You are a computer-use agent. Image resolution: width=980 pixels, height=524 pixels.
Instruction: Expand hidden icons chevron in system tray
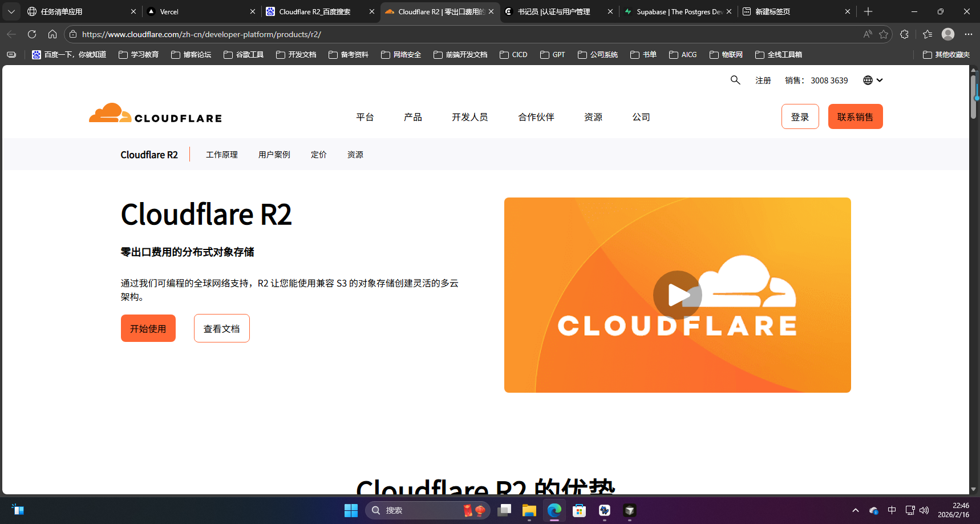click(x=856, y=510)
